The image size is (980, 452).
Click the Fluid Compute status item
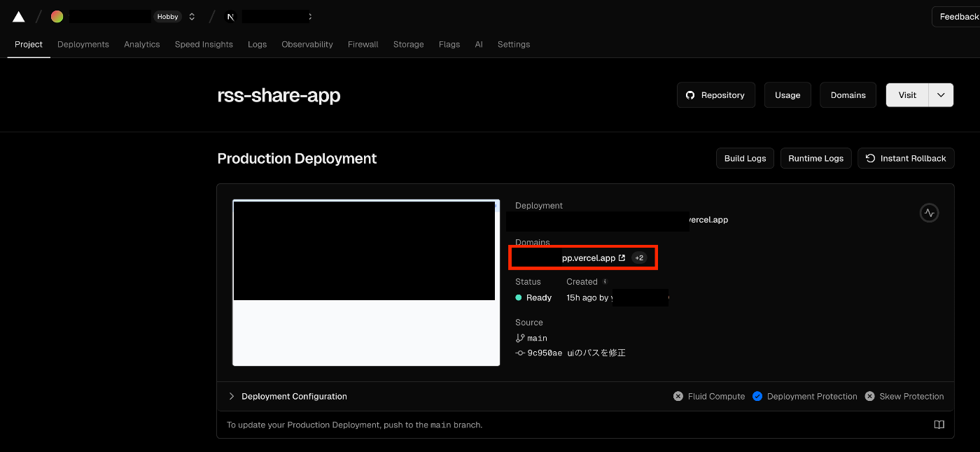(x=708, y=396)
